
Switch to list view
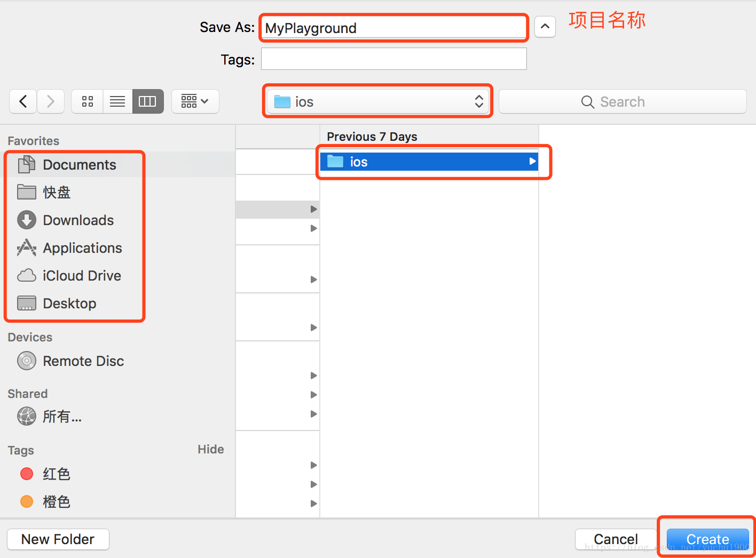coord(117,101)
